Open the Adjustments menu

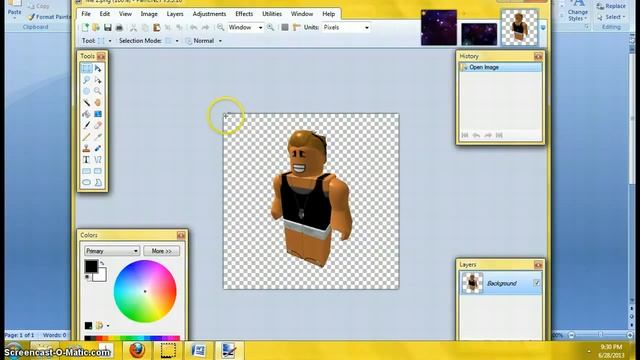click(x=209, y=14)
